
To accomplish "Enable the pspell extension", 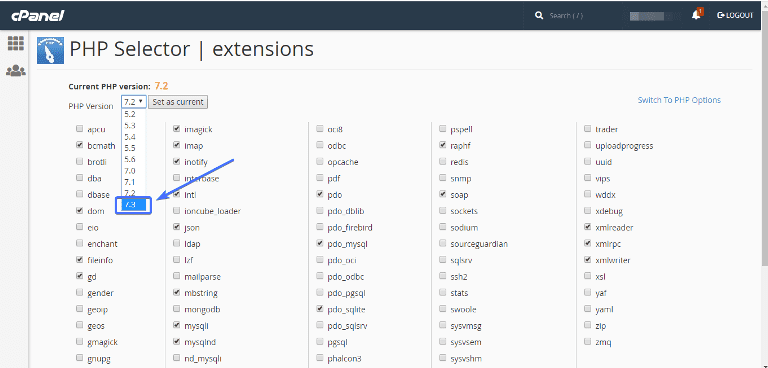I will click(443, 129).
